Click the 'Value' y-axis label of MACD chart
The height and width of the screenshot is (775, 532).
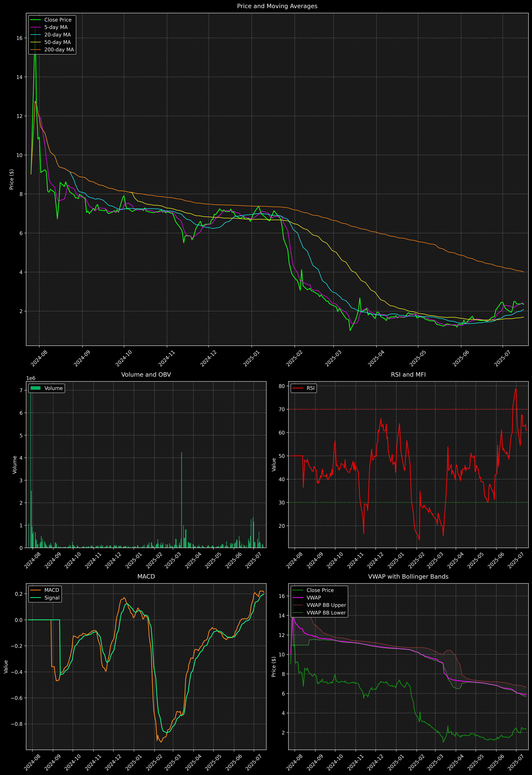point(6,667)
